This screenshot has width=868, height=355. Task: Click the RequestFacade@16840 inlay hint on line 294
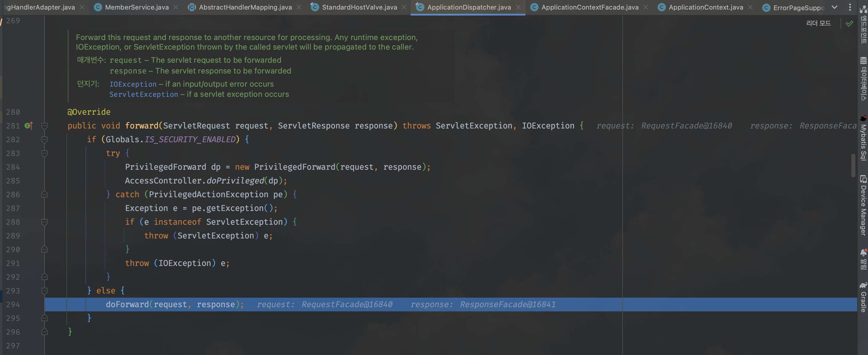(347, 304)
